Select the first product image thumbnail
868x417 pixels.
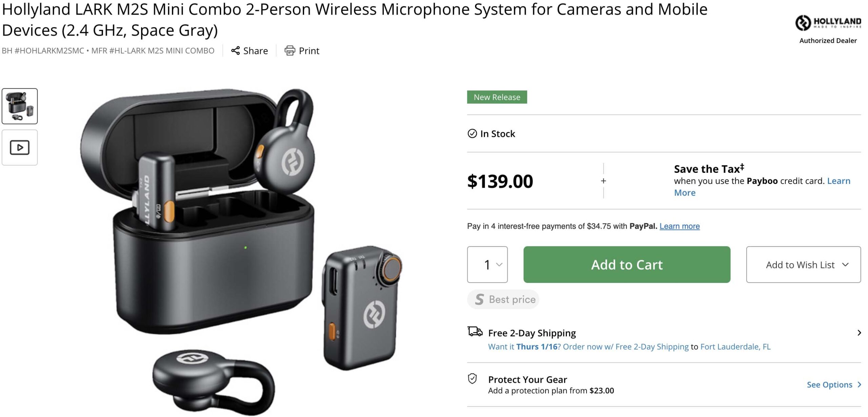pyautogui.click(x=20, y=106)
